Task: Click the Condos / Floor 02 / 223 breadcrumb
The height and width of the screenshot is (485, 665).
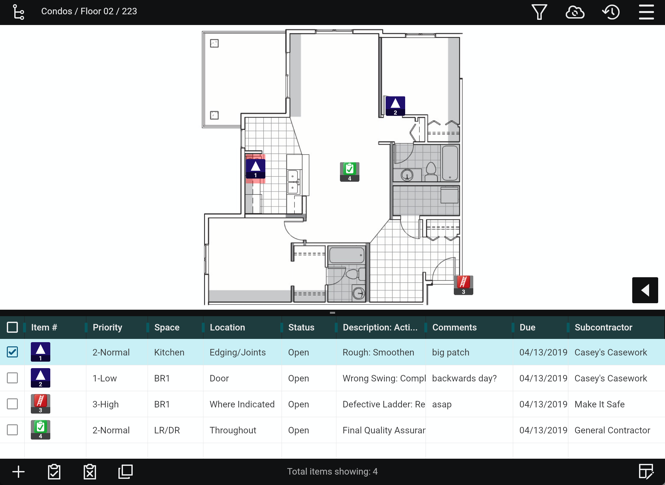Action: coord(89,12)
